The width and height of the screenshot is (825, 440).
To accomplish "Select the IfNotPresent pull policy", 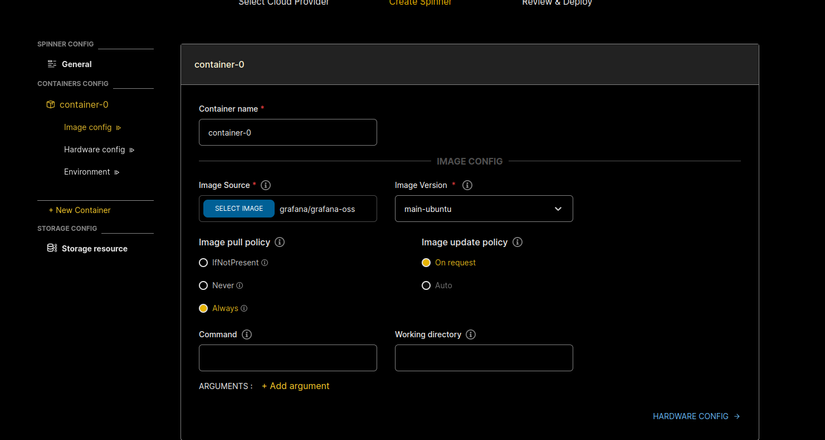I will [x=203, y=263].
